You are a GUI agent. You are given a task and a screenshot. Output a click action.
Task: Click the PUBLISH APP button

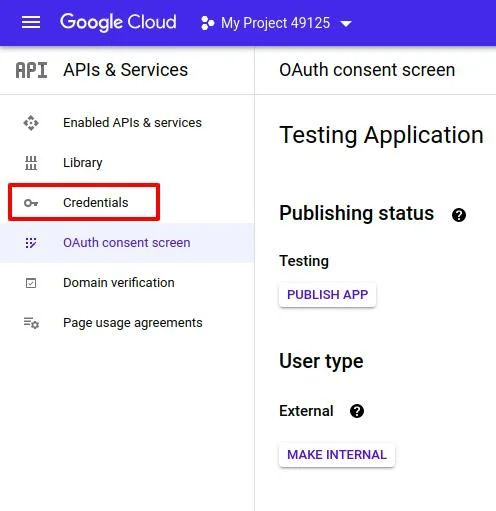[328, 295]
